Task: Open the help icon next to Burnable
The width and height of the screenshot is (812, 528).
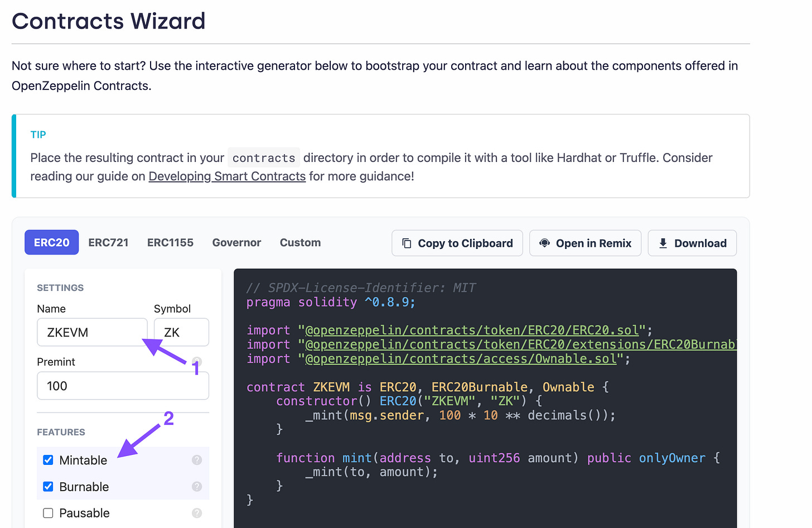Action: 197,487
